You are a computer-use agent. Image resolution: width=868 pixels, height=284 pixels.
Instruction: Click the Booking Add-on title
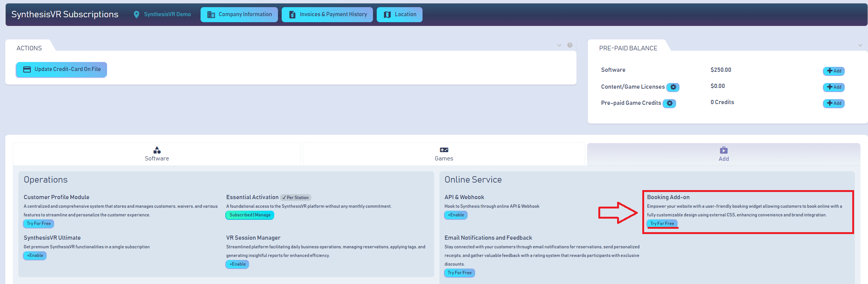point(668,197)
